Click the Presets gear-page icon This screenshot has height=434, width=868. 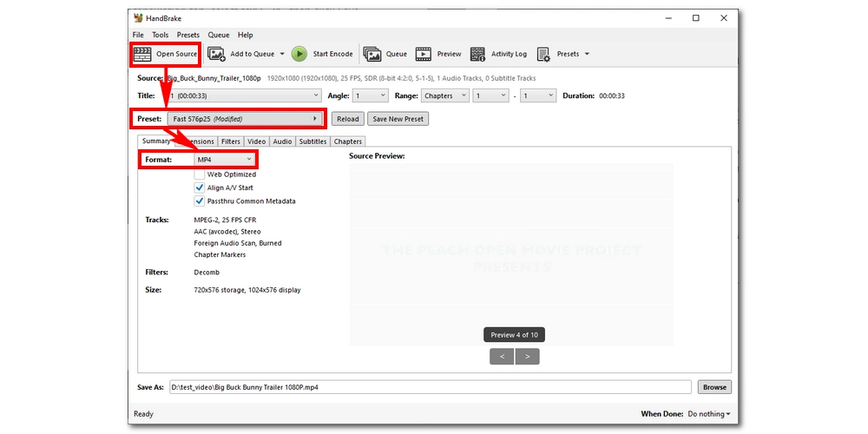pyautogui.click(x=543, y=54)
